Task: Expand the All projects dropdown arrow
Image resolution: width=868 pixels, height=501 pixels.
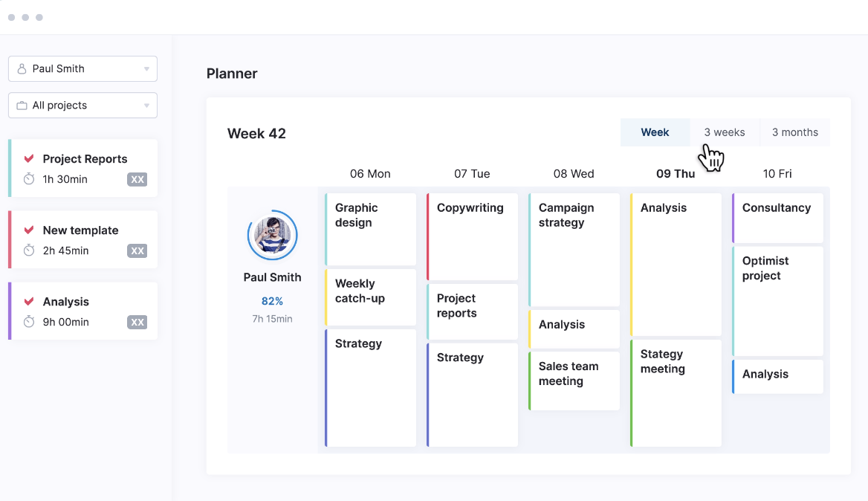Action: point(146,106)
